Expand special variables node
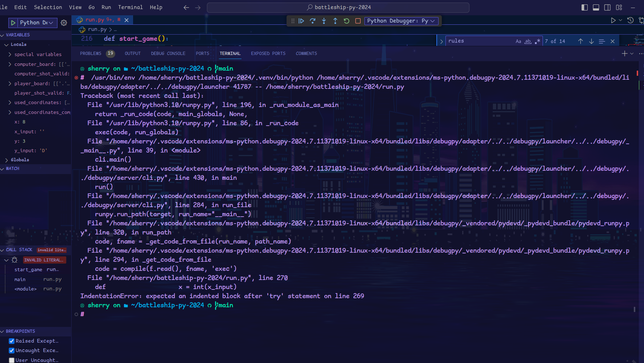 pyautogui.click(x=38, y=54)
